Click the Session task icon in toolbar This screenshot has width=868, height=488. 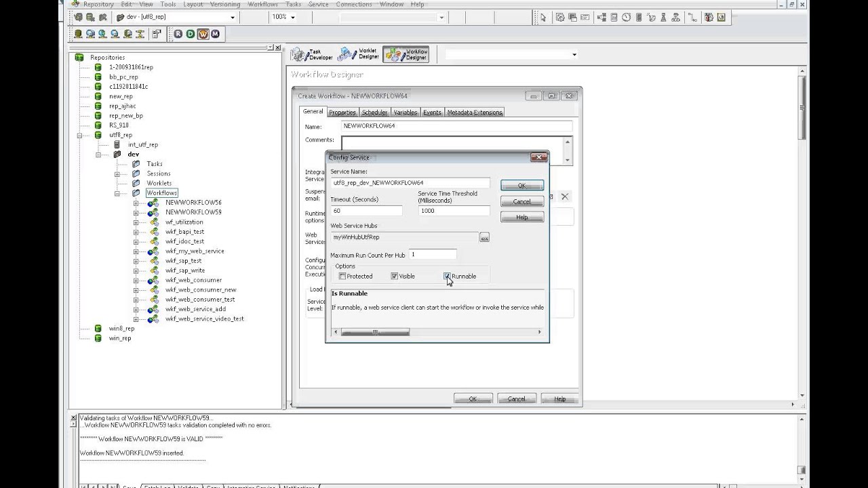click(560, 18)
